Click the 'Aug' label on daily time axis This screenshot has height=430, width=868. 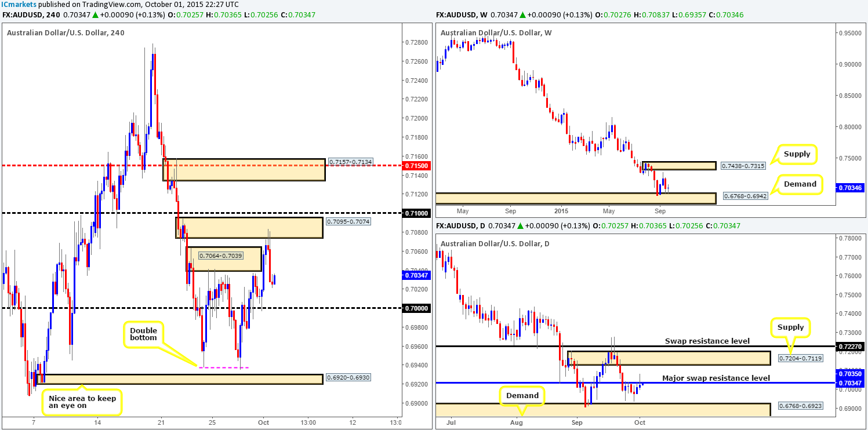[x=517, y=422]
